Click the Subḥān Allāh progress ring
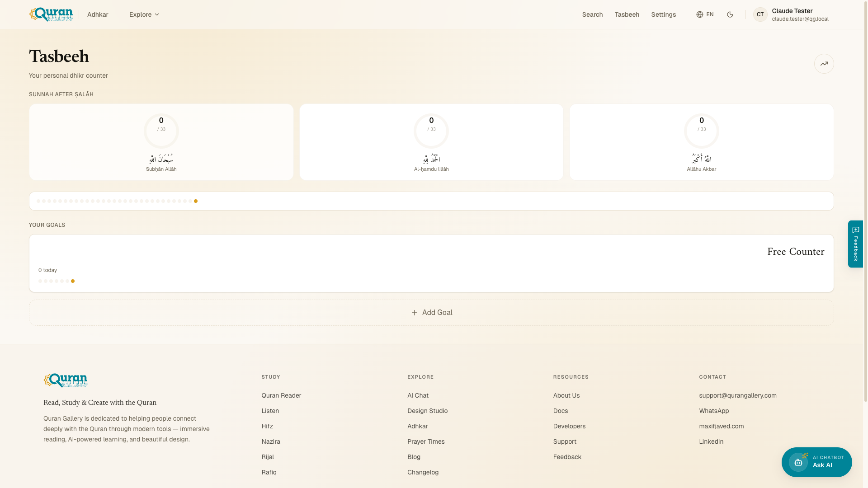 point(161,131)
